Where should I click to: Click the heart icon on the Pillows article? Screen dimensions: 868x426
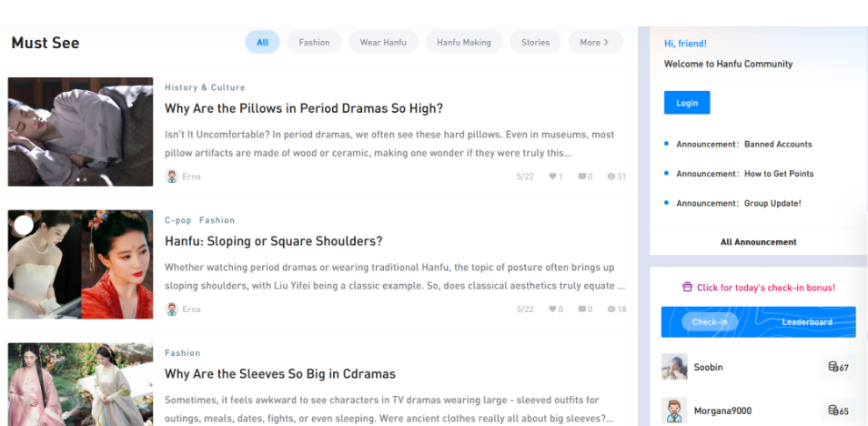click(x=552, y=177)
